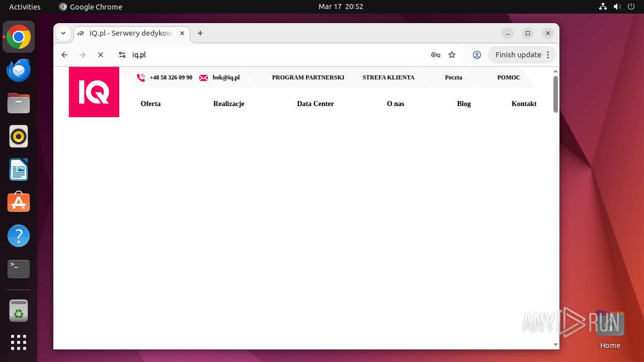Click the network status icon in top bar

[x=603, y=7]
